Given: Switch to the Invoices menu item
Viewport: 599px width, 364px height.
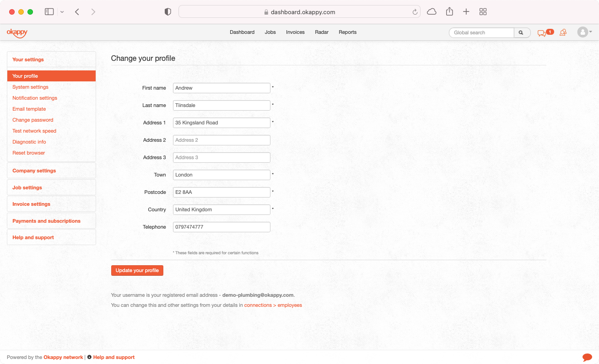Looking at the screenshot, I should (x=295, y=32).
